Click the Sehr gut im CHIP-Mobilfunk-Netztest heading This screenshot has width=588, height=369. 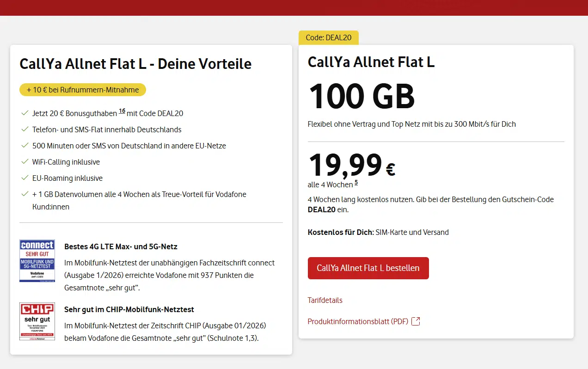[129, 309]
